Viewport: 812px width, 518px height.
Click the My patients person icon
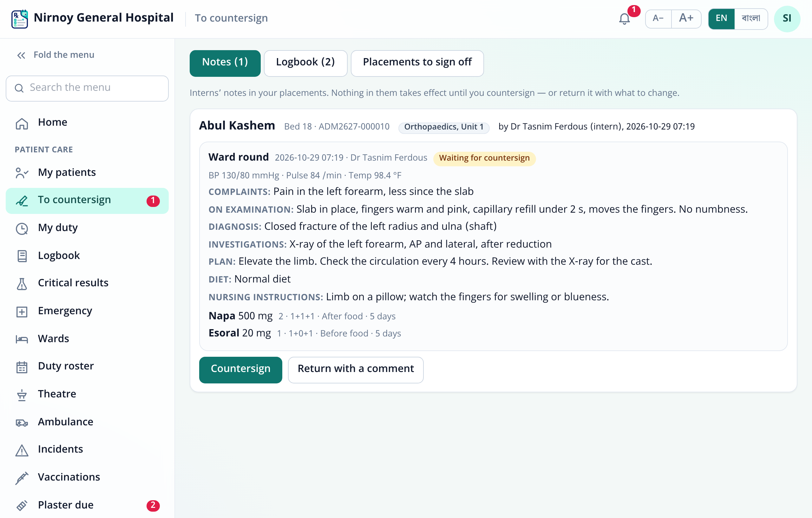(22, 173)
